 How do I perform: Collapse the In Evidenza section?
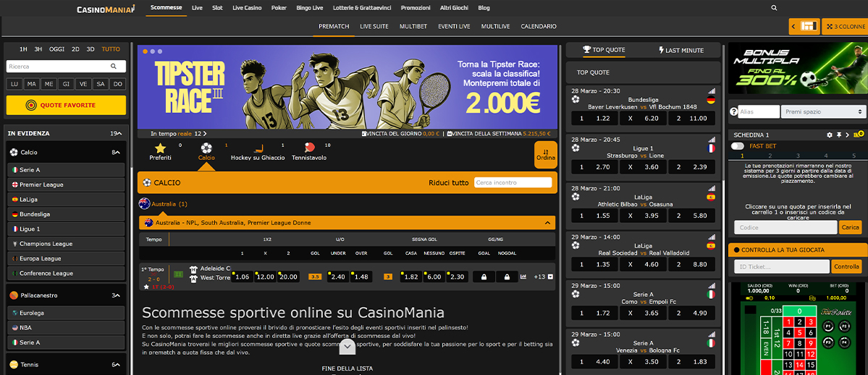(x=119, y=133)
